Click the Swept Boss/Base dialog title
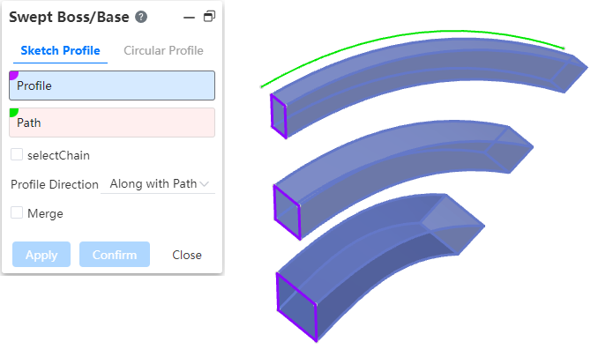591x364 pixels. 69,17
